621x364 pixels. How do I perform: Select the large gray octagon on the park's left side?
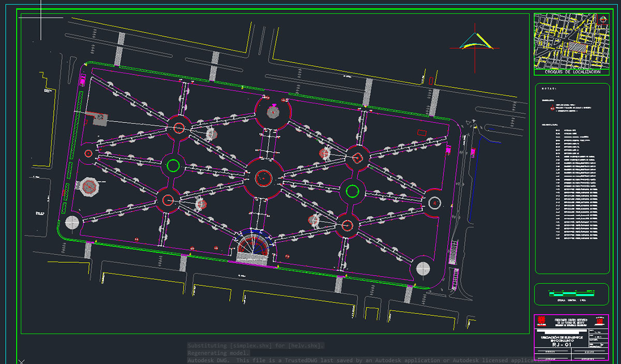(x=88, y=187)
